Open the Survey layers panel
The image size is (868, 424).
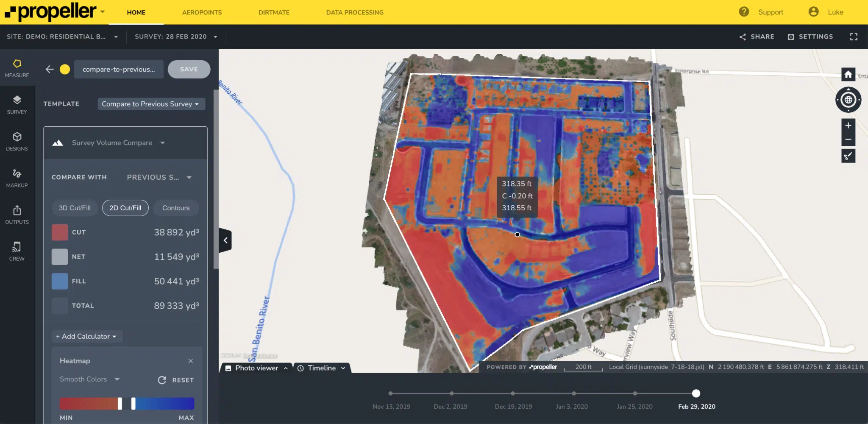tap(17, 105)
